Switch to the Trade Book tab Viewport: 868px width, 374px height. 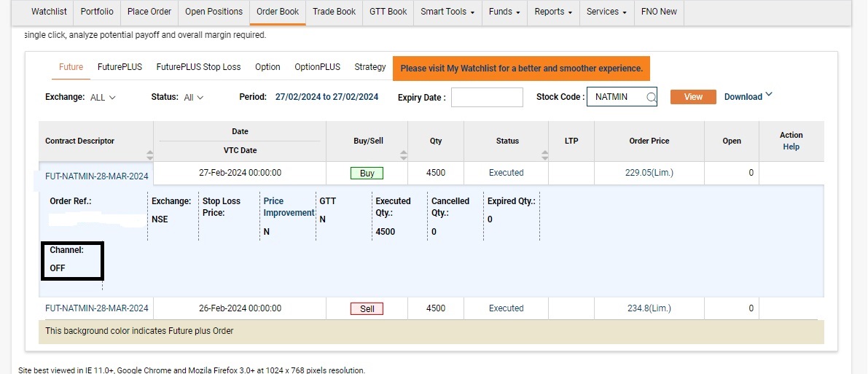334,12
